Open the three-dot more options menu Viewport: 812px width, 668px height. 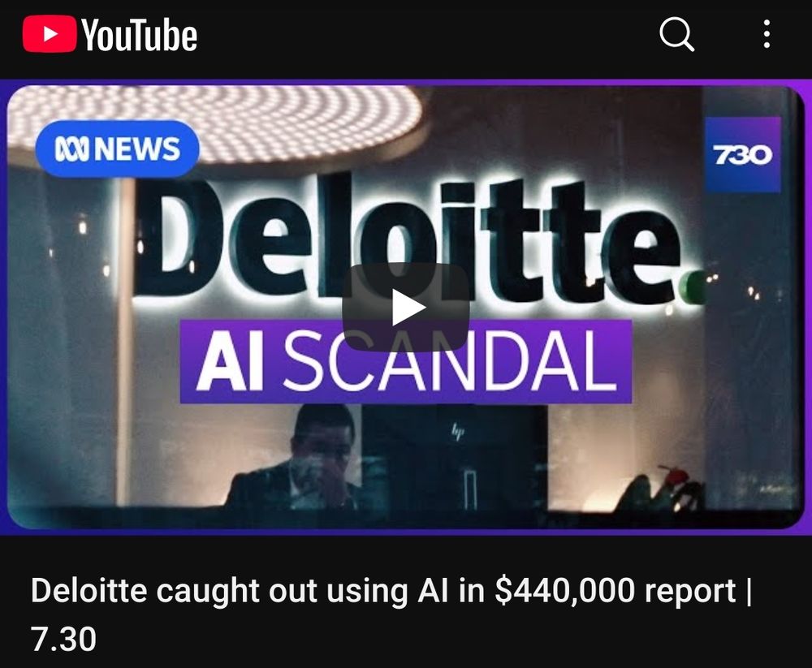tap(767, 34)
